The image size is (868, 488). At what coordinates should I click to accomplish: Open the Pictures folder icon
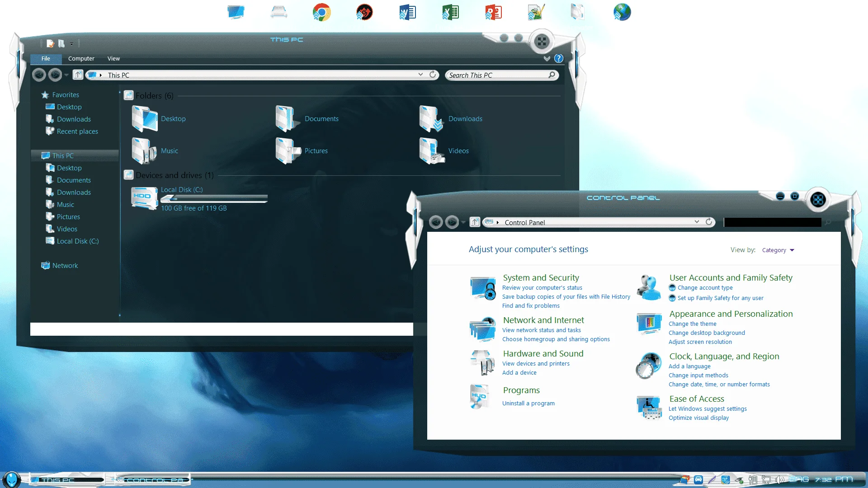(288, 150)
